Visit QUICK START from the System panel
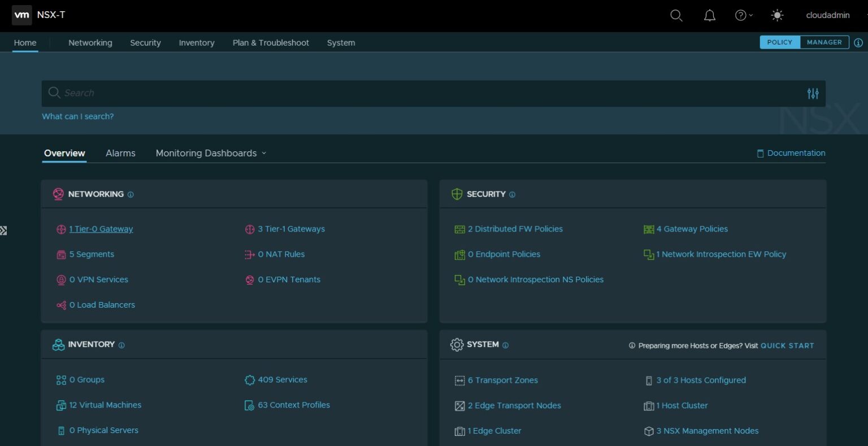Viewport: 868px width, 446px height. click(787, 345)
